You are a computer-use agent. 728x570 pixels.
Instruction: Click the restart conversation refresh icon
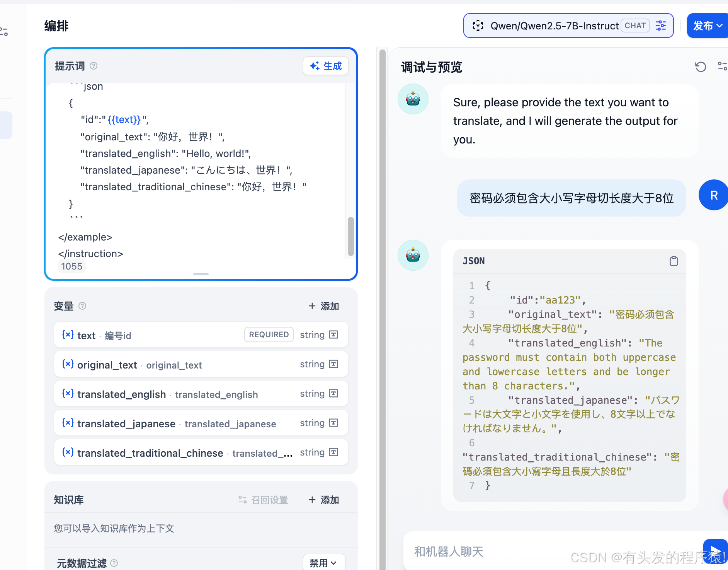(x=701, y=67)
